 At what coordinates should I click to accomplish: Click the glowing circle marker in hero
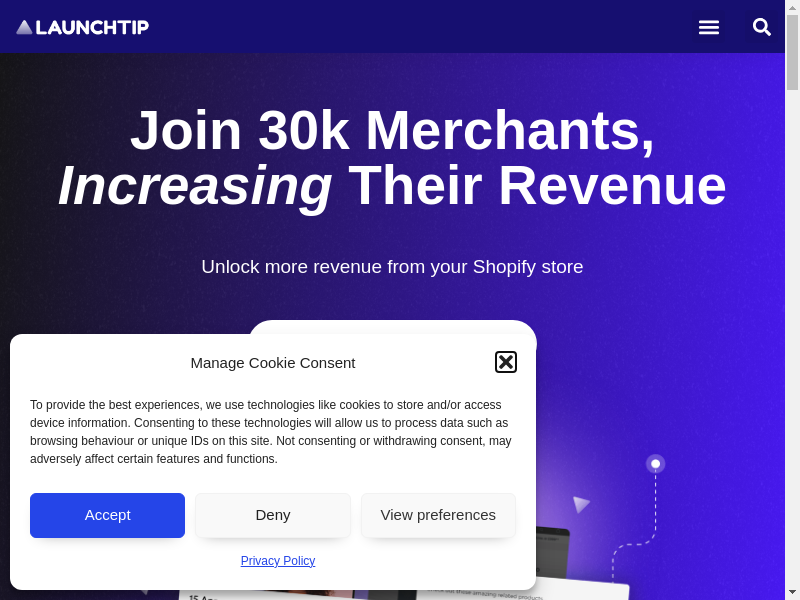(x=655, y=464)
